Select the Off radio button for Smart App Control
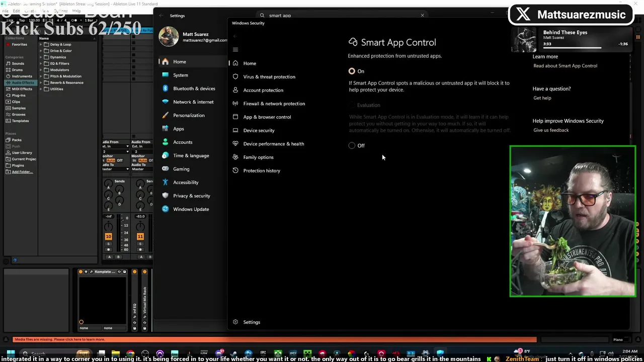This screenshot has width=644, height=362. (x=352, y=145)
